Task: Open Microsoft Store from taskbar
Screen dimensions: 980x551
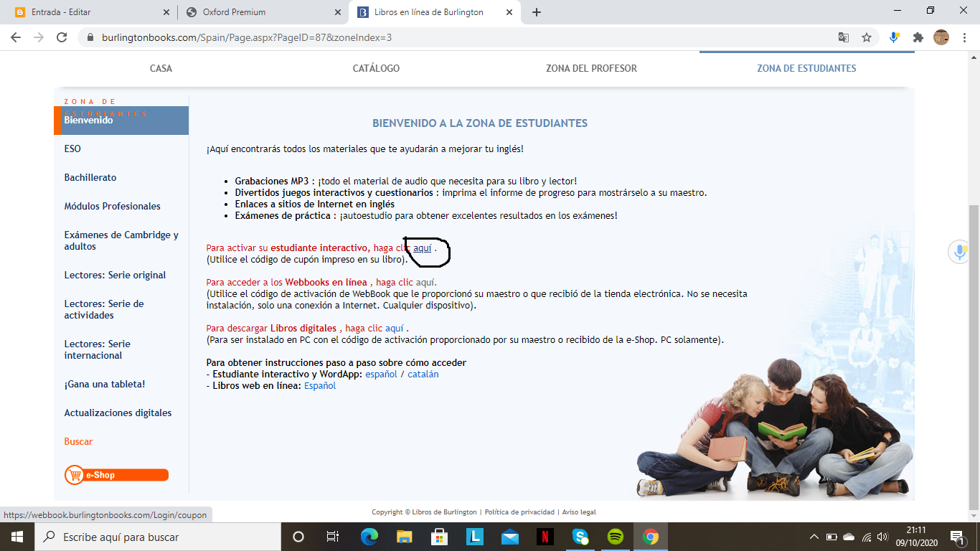Action: (440, 537)
